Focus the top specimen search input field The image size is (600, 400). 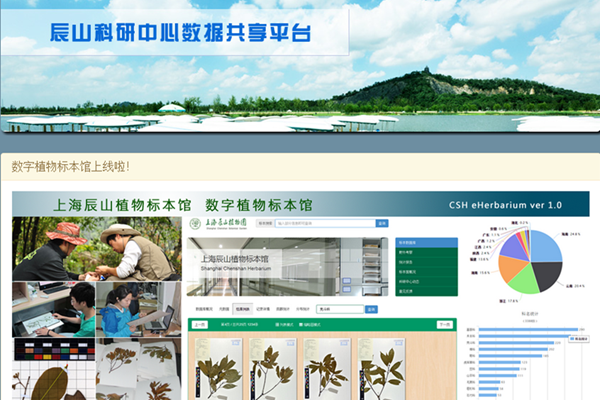325,223
